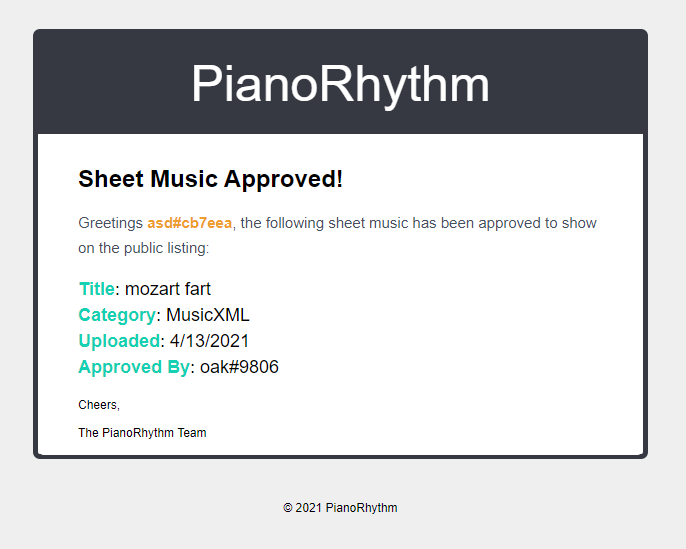Click the copyright symbol in footer

287,508
